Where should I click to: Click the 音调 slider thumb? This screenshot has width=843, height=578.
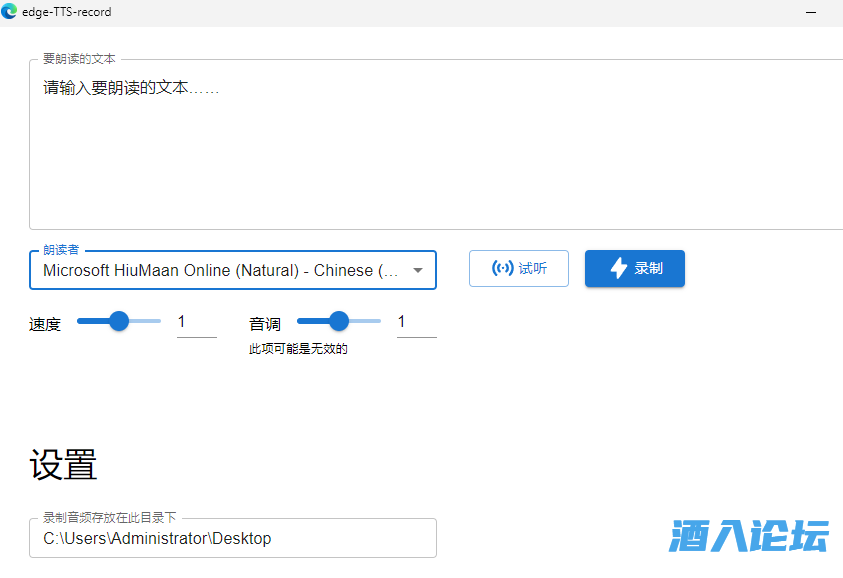pyautogui.click(x=339, y=321)
